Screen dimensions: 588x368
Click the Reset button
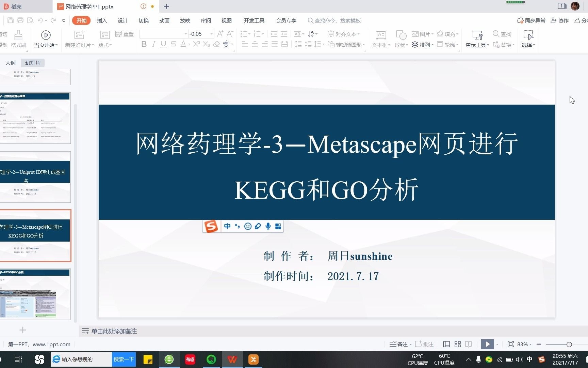pyautogui.click(x=125, y=34)
